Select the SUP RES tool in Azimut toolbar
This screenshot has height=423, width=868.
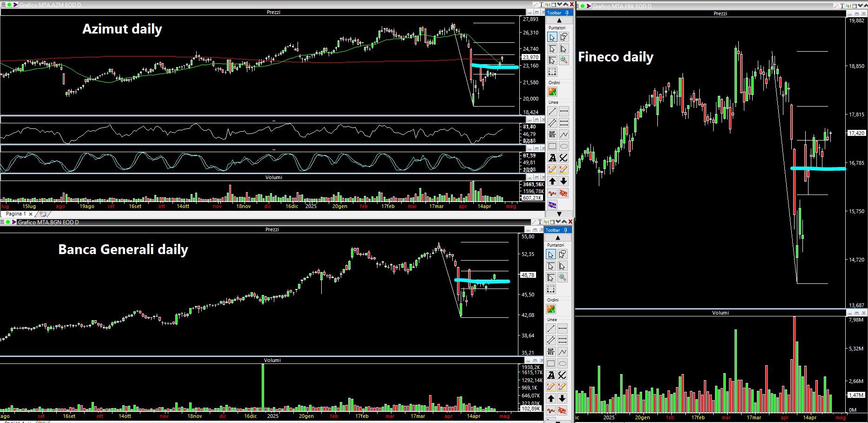click(552, 134)
